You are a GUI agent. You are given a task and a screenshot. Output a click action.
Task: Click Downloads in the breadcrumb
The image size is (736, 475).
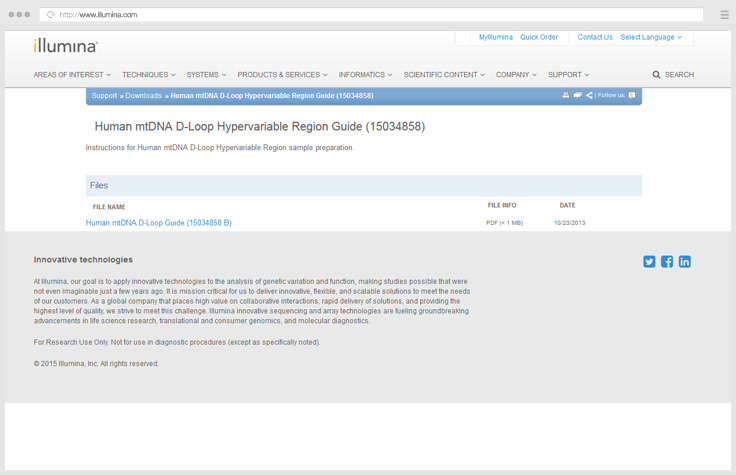[x=143, y=96]
